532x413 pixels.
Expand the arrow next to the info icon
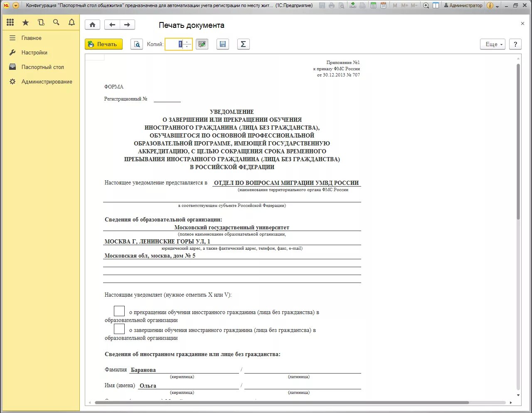coord(497,6)
